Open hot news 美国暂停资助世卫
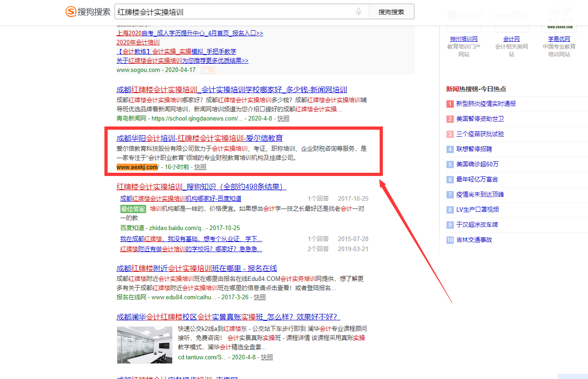The width and height of the screenshot is (588, 379). pos(480,119)
